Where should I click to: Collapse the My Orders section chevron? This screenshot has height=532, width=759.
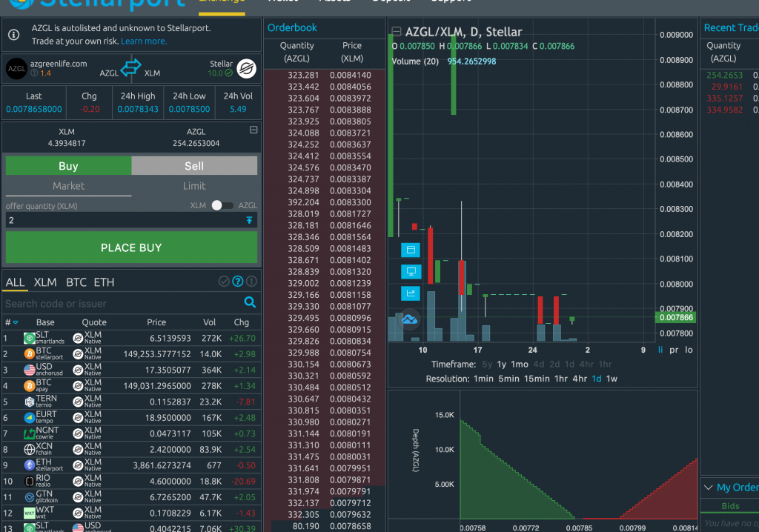click(708, 488)
